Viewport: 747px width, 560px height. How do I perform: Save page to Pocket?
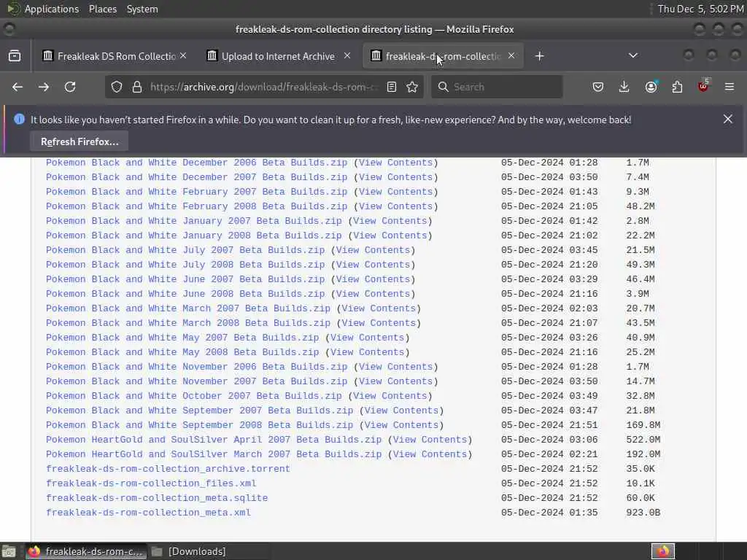coord(598,87)
